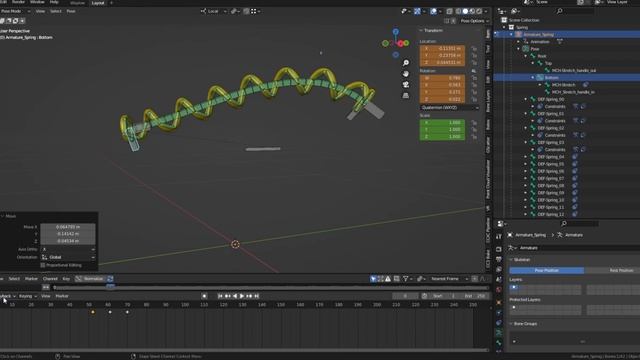Click the Rest Position button

pos(621,270)
